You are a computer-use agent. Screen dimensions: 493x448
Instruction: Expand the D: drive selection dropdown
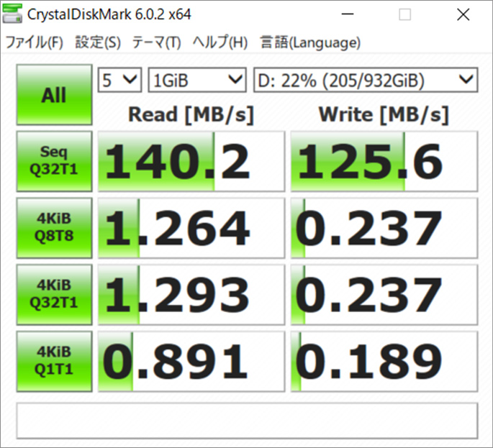pos(366,80)
